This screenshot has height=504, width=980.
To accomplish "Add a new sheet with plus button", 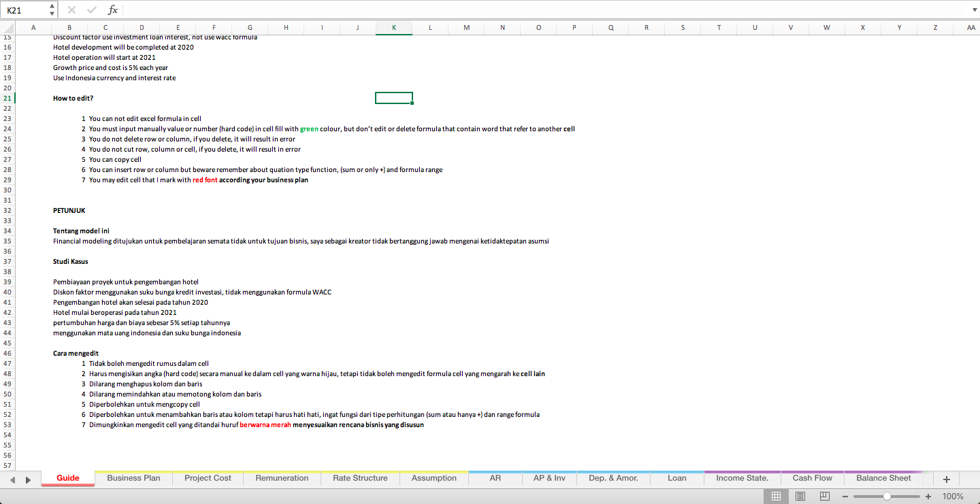I will [946, 479].
